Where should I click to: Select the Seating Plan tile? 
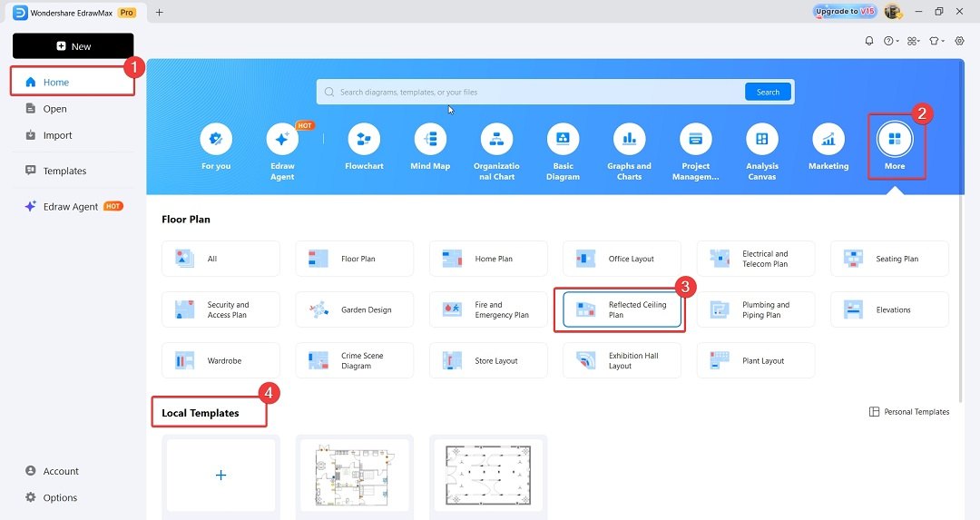click(889, 259)
